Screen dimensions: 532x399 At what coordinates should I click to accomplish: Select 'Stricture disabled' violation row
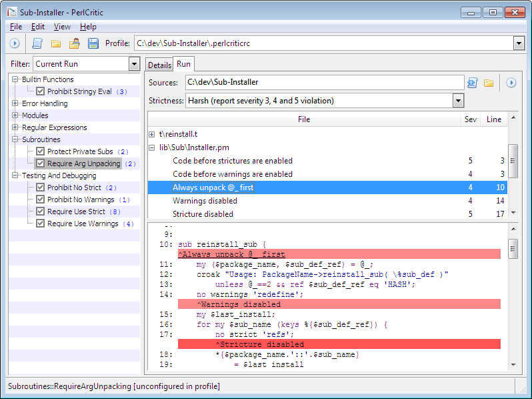[x=327, y=214]
